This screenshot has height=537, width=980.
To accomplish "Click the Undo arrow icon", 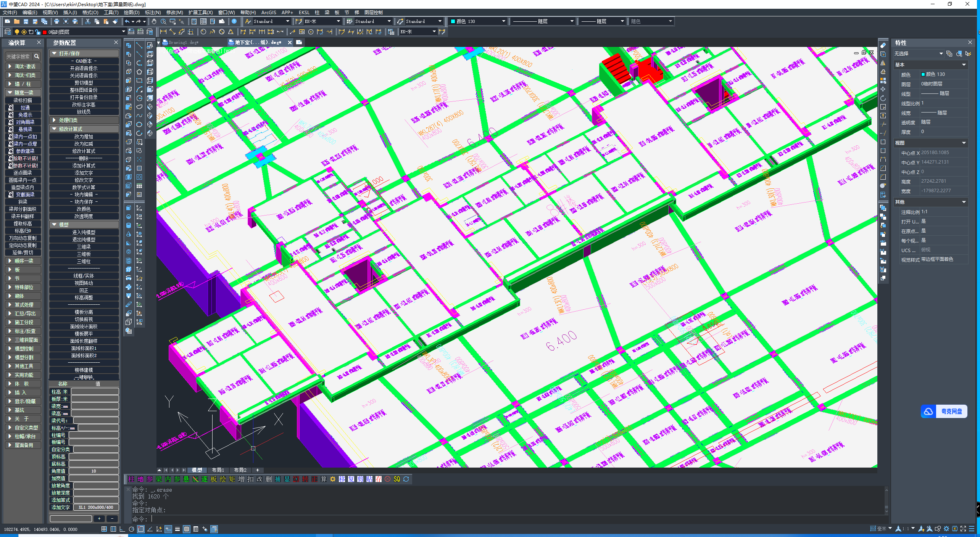I will (x=127, y=21).
